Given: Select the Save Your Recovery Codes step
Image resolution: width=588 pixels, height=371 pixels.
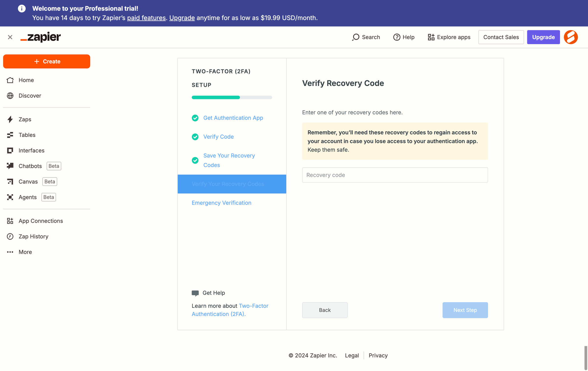Looking at the screenshot, I should point(229,160).
